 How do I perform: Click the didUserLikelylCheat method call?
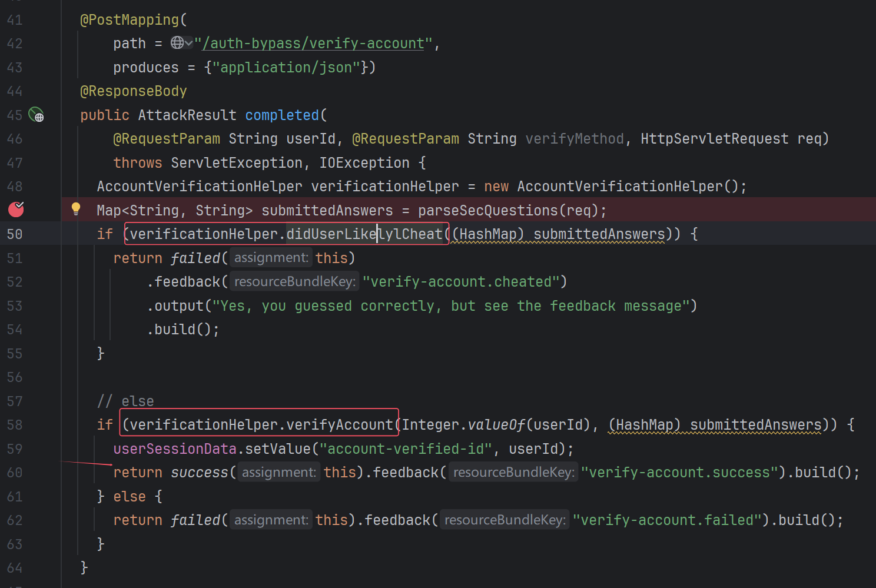[x=364, y=234]
